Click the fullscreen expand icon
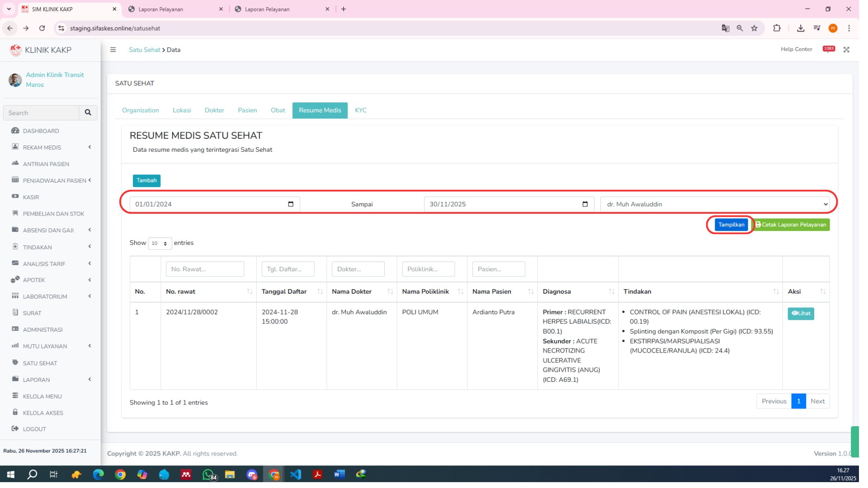Screen dimensions: 868x488 [x=846, y=50]
